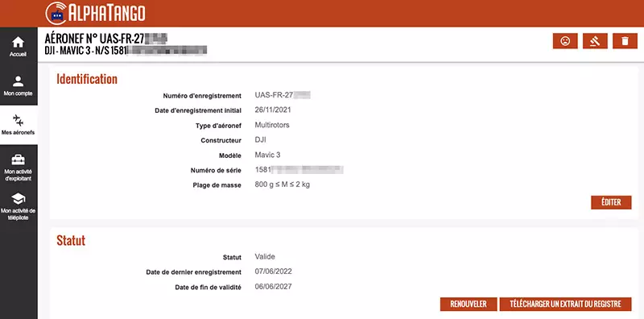Select the 'Accueil' menu label
The width and height of the screenshot is (644, 319).
point(18,54)
